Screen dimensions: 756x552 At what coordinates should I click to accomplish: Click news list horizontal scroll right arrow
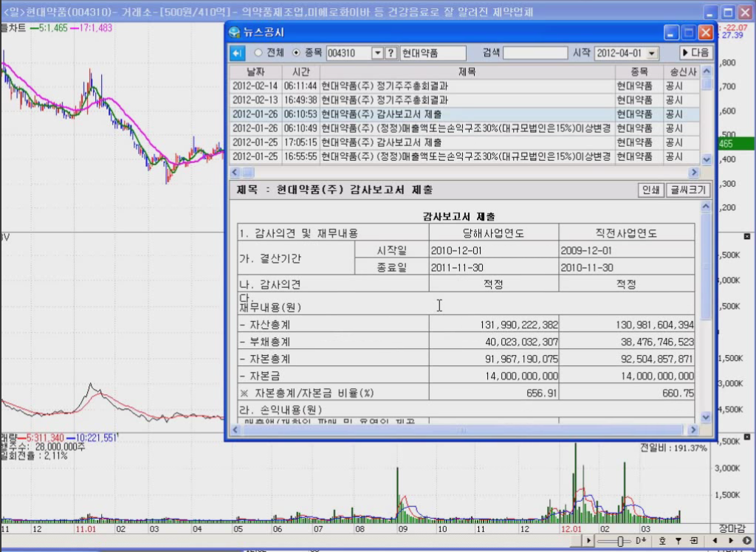click(694, 172)
